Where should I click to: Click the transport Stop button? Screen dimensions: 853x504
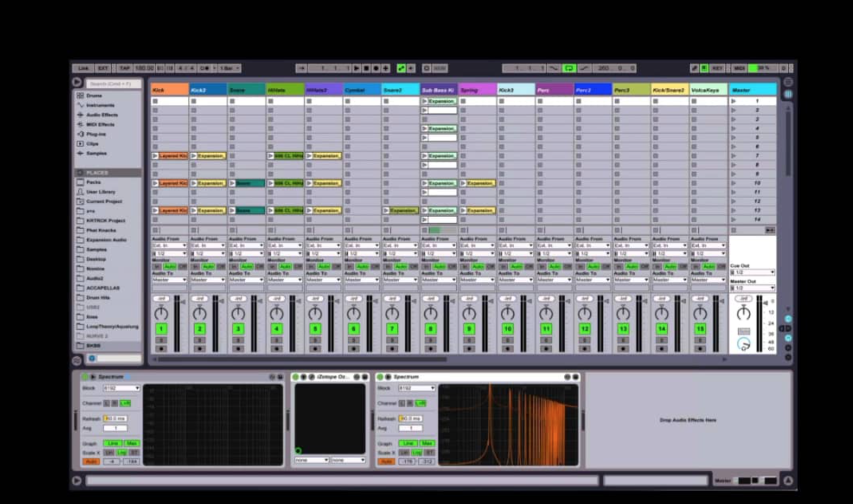tap(366, 68)
